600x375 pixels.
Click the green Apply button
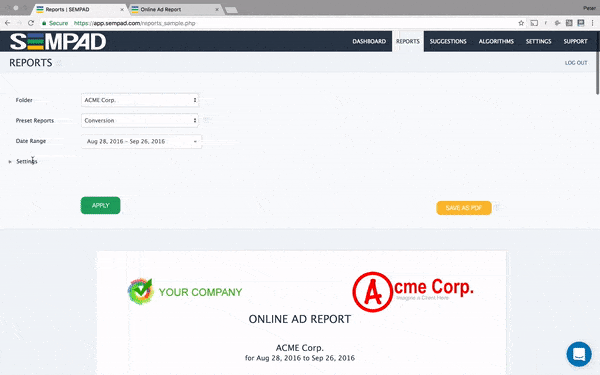[101, 205]
